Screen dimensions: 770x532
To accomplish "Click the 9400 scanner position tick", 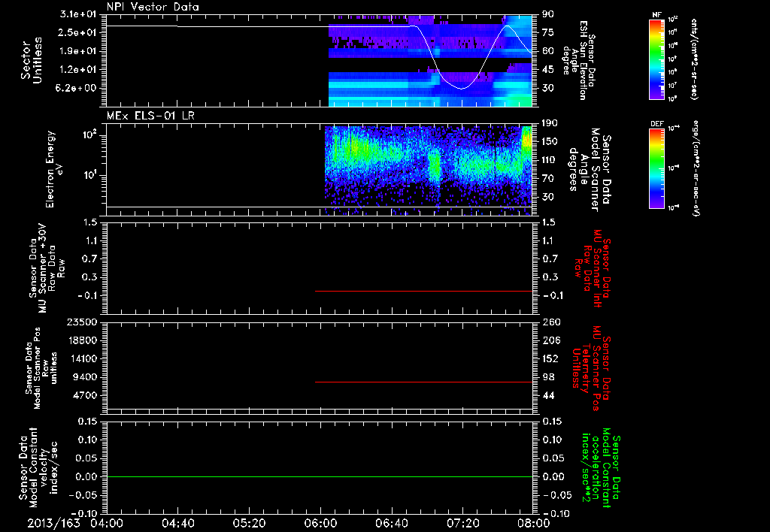I will tap(84, 377).
